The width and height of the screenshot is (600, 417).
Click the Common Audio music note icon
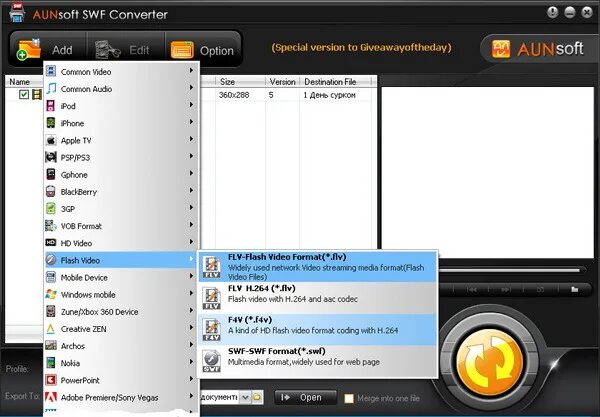[x=51, y=88]
